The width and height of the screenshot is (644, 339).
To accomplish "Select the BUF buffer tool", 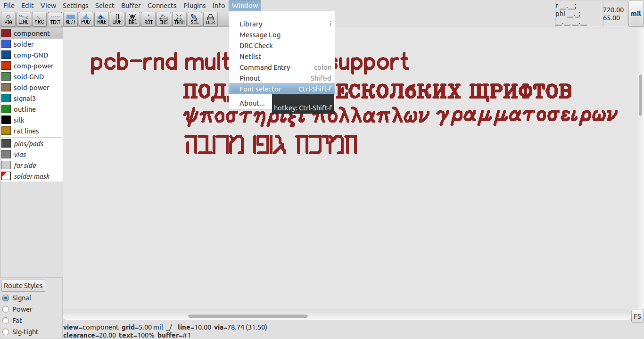I will pos(117,19).
